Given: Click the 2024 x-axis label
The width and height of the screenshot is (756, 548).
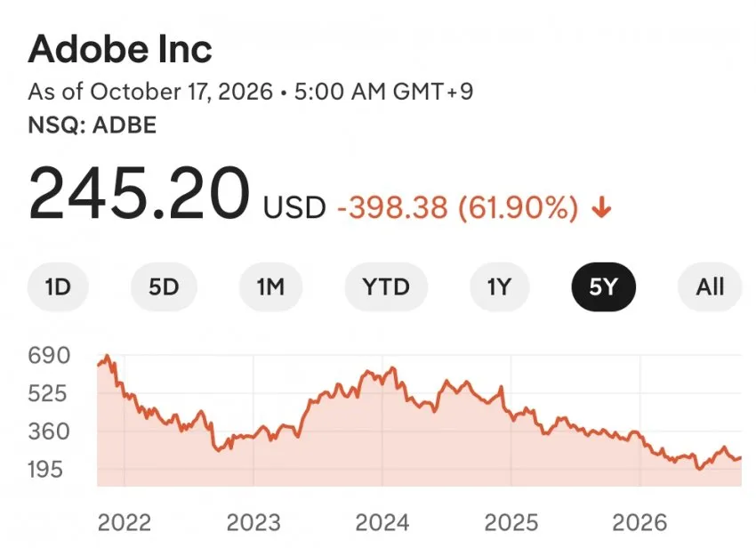Looking at the screenshot, I should (x=382, y=522).
